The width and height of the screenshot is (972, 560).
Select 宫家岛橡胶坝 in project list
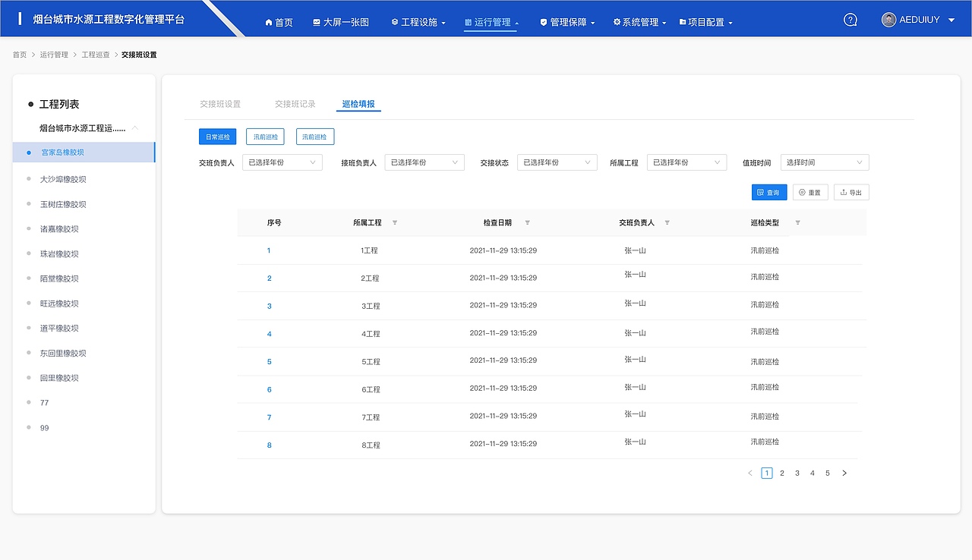(x=84, y=152)
